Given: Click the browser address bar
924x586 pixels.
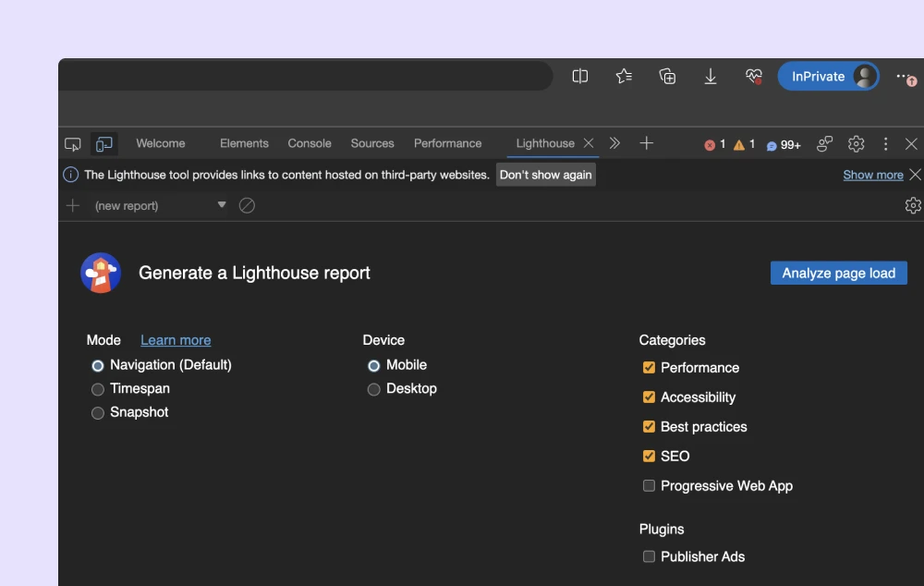Looking at the screenshot, I should click(305, 76).
